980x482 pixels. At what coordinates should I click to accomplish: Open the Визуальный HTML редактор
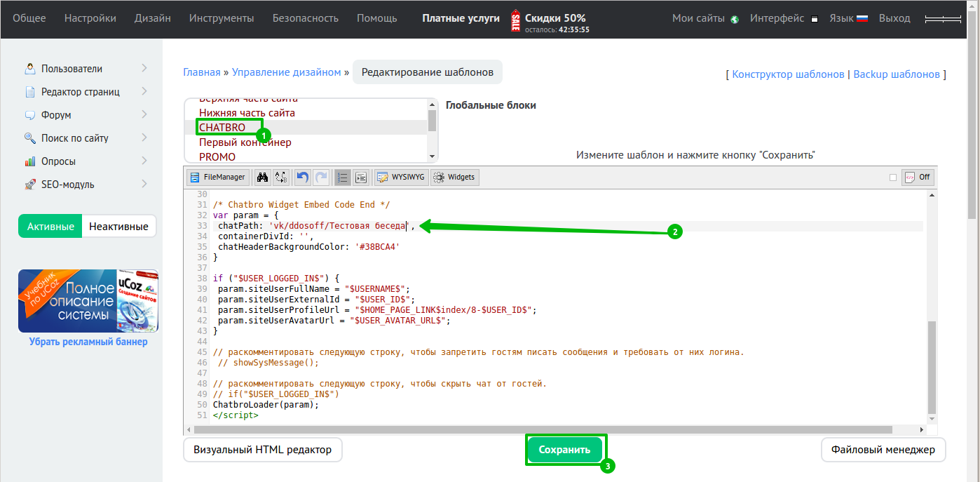[263, 450]
